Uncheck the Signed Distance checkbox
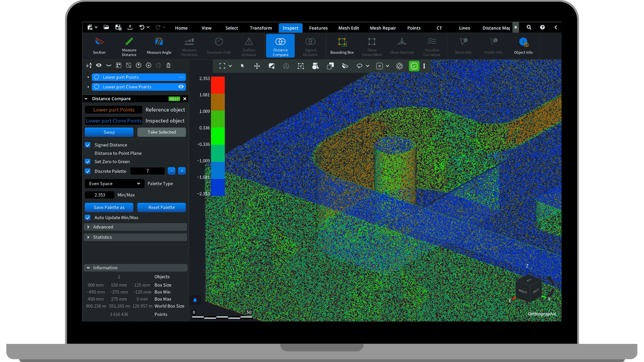 point(88,145)
